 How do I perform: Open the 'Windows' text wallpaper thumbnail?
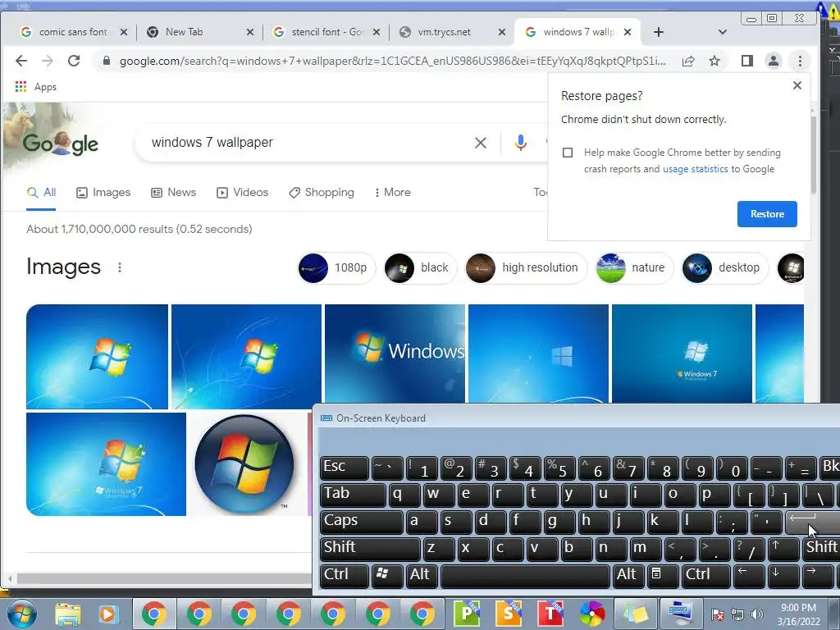tap(395, 354)
